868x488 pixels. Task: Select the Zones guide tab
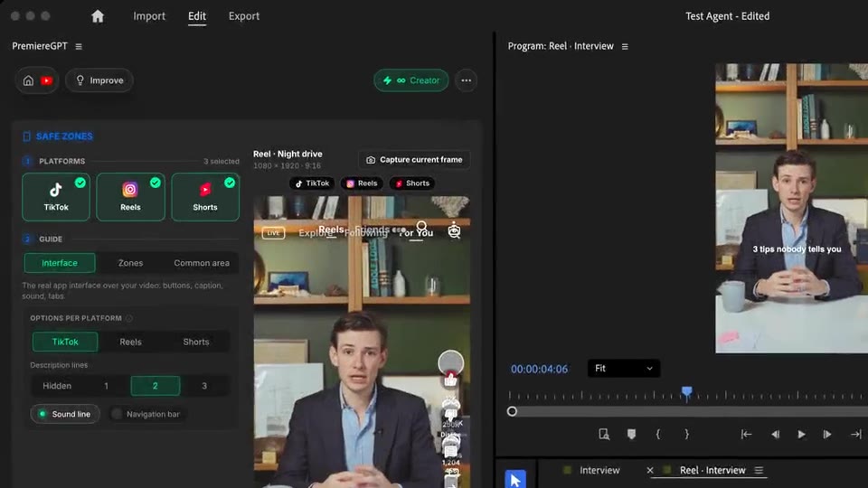130,263
